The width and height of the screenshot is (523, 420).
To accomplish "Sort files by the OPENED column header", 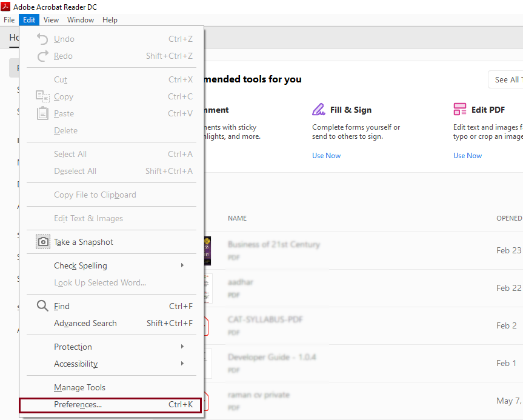I will pos(509,218).
